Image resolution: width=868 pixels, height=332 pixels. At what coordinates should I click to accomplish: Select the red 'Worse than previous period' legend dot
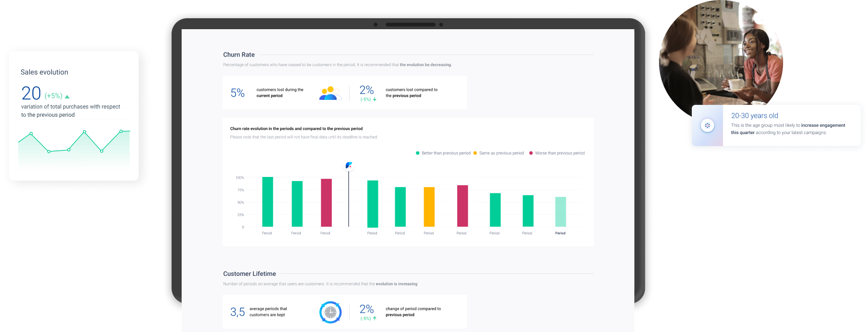point(531,153)
